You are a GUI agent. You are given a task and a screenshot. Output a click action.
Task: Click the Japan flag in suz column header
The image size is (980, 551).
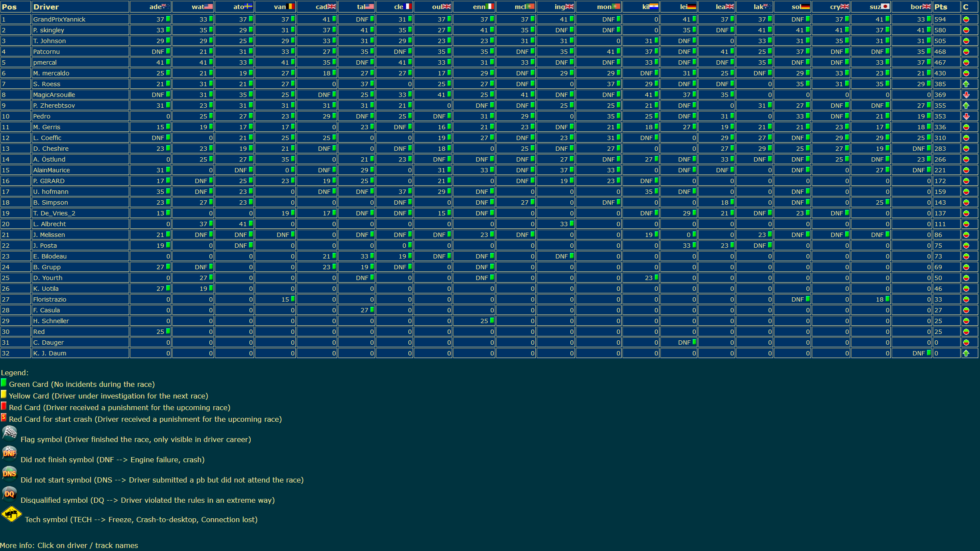[885, 6]
